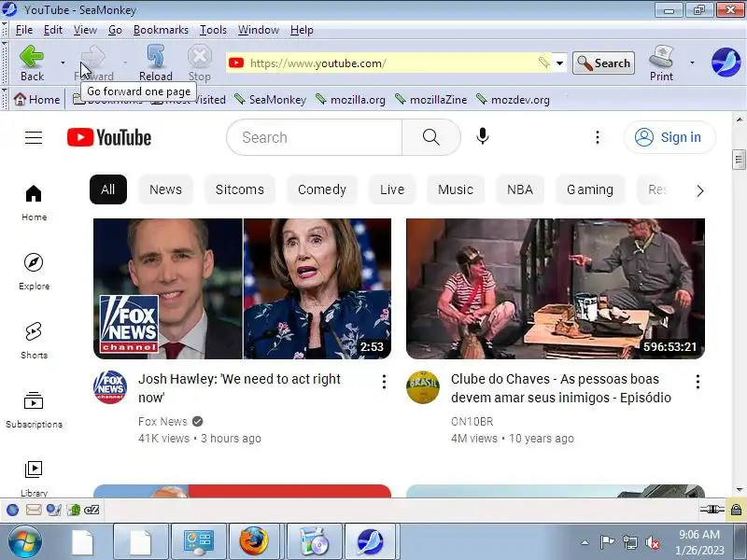Filter by NBA category chip
Viewport: 747px width, 560px height.
pyautogui.click(x=520, y=189)
